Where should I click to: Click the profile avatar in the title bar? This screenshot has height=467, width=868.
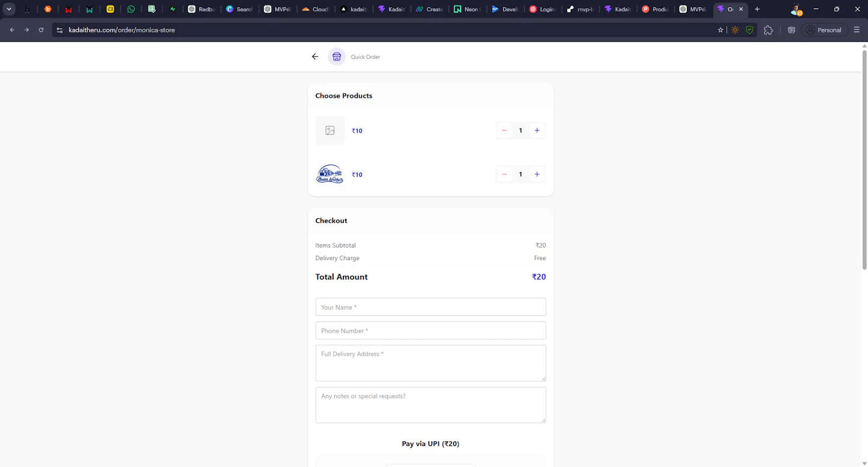[x=796, y=9]
